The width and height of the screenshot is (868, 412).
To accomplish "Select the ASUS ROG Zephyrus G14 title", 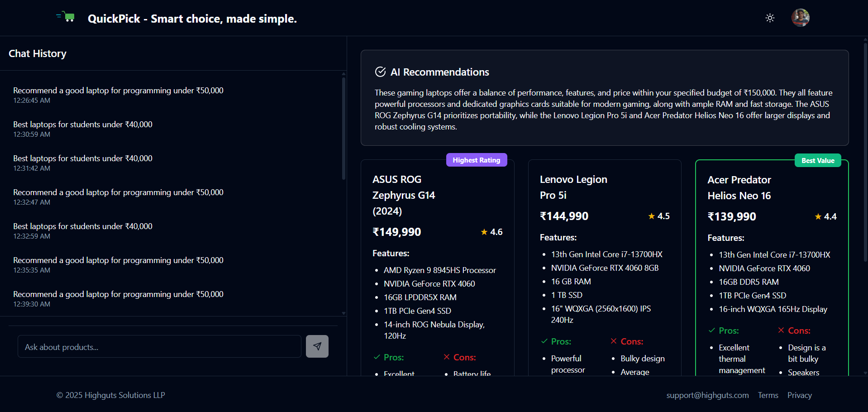I will click(x=404, y=195).
